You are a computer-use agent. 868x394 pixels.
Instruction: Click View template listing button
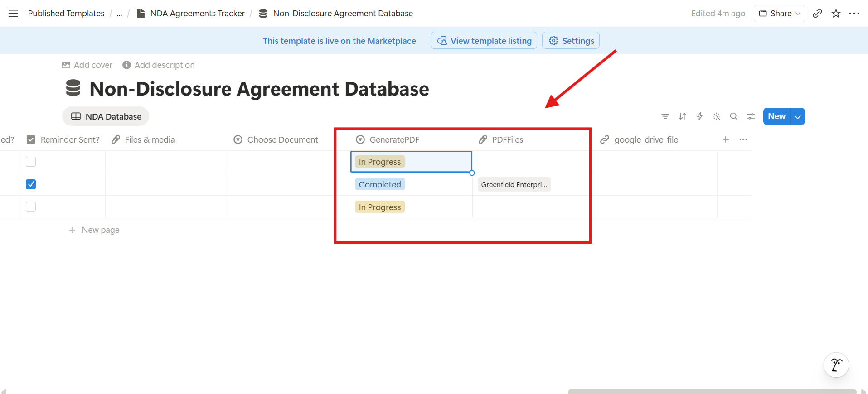(484, 41)
